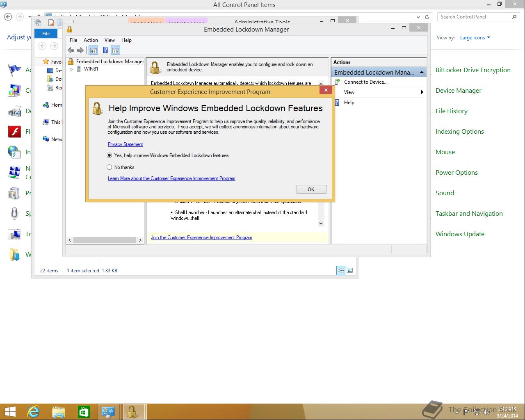
Task: Open the Action menu
Action: 91,40
